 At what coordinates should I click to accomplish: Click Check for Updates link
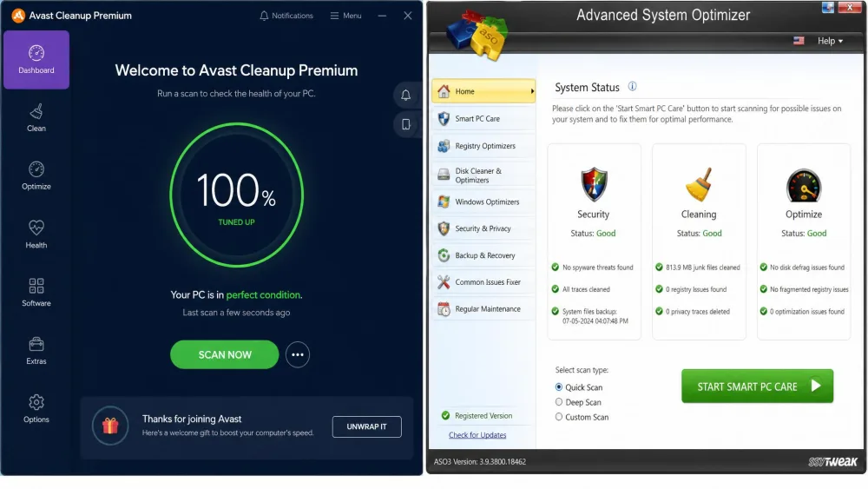[477, 435]
